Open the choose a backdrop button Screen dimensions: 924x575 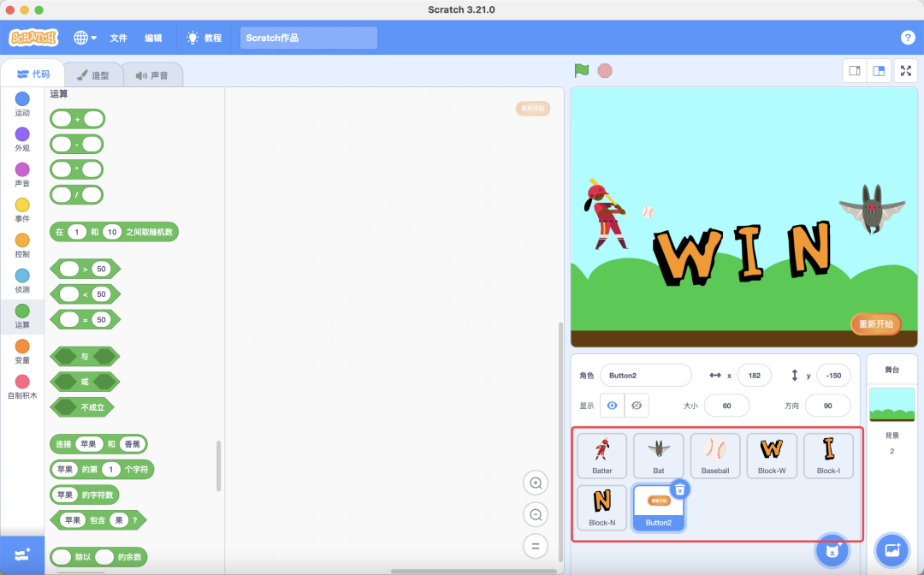pyautogui.click(x=892, y=551)
